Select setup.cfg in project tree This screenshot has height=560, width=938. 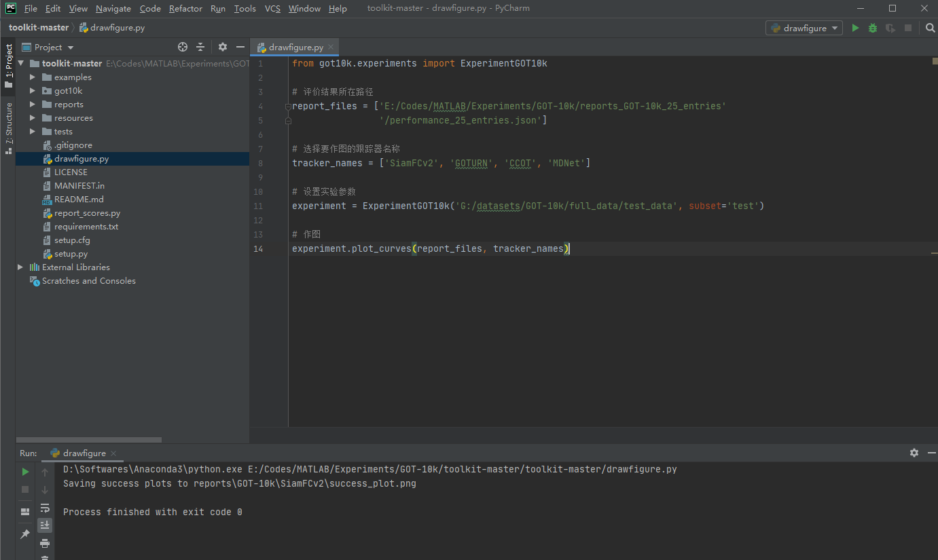pyautogui.click(x=72, y=240)
